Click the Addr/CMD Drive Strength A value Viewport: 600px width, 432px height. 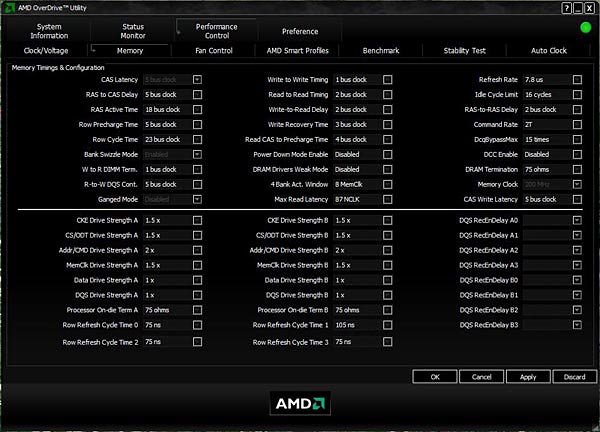[x=167, y=250]
